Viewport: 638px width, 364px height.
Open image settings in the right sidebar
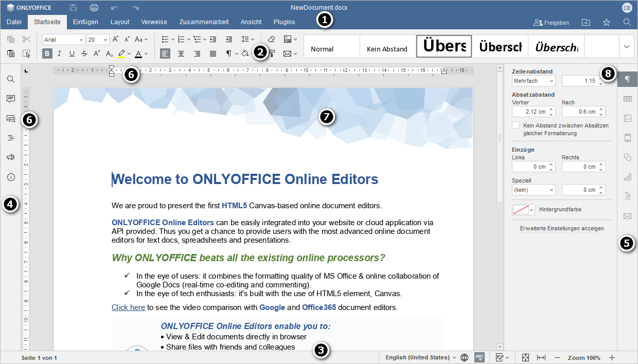(x=627, y=118)
